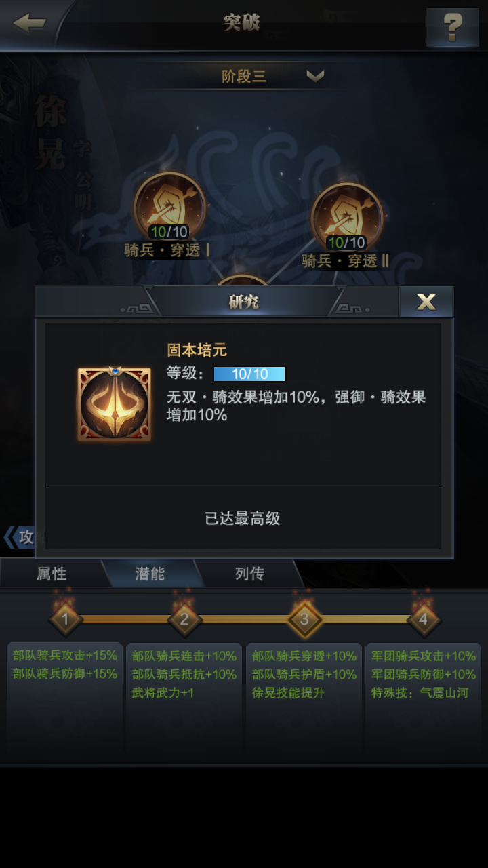Screen dimensions: 488x868
Task: Tap the back arrow icon
Action: click(x=29, y=22)
